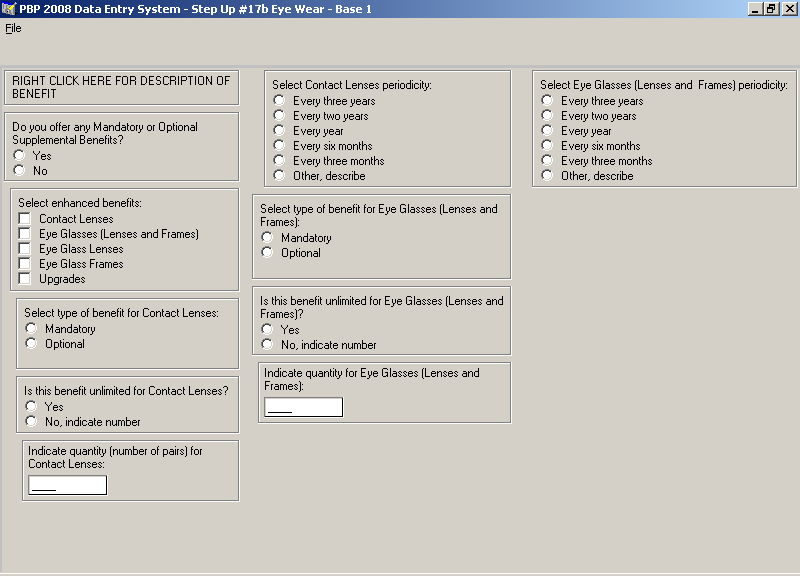This screenshot has width=800, height=576.
Task: Click the Eye Glasses quantity input field
Action: pyautogui.click(x=304, y=407)
